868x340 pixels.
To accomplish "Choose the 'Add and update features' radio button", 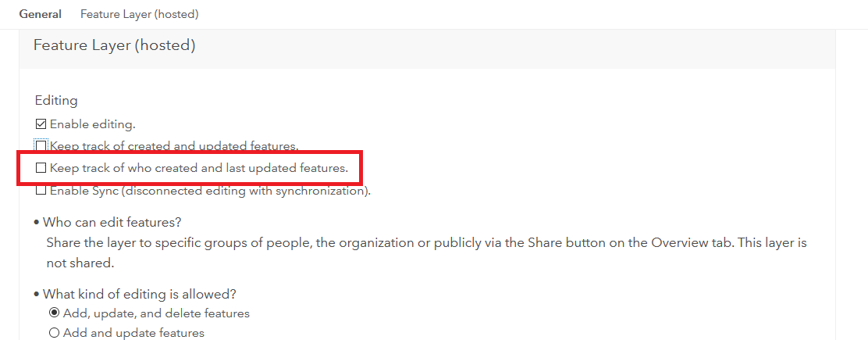I will pos(55,333).
